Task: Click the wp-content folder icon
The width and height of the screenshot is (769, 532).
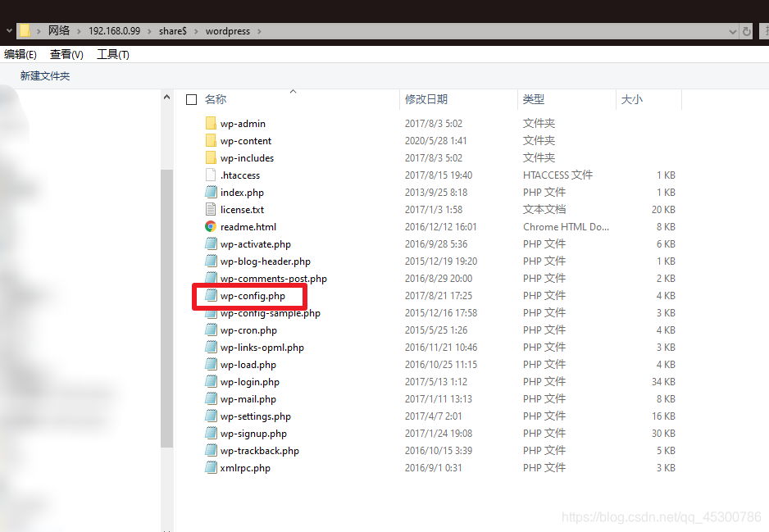Action: (211, 140)
